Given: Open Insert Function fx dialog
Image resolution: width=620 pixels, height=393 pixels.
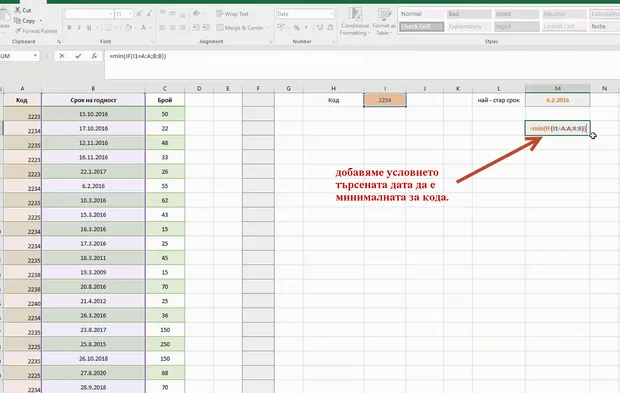Looking at the screenshot, I should [94, 56].
